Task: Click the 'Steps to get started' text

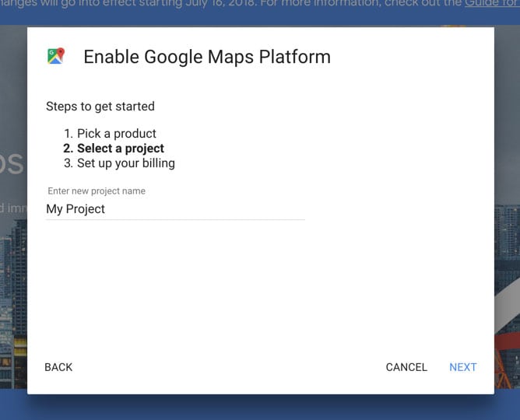Action: pos(100,107)
